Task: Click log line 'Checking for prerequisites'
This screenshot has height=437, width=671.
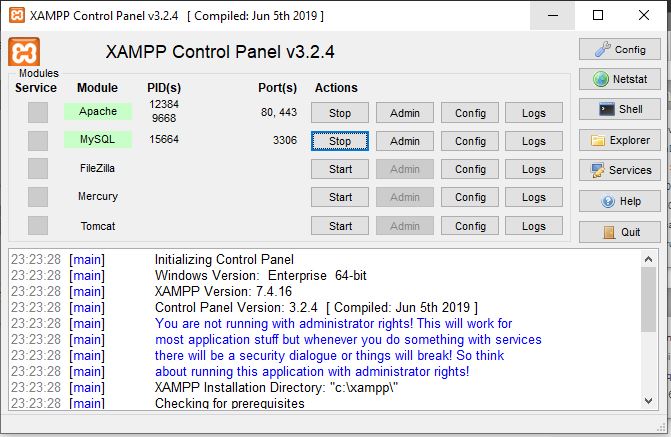Action: [230, 403]
